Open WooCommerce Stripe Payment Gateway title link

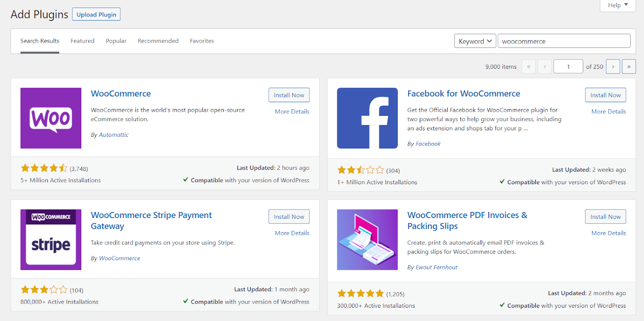pyautogui.click(x=151, y=220)
